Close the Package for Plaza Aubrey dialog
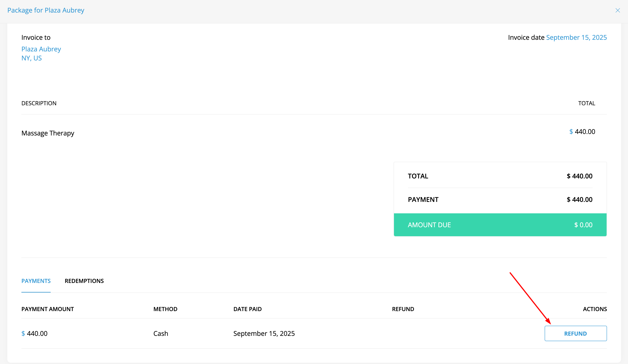 click(617, 10)
